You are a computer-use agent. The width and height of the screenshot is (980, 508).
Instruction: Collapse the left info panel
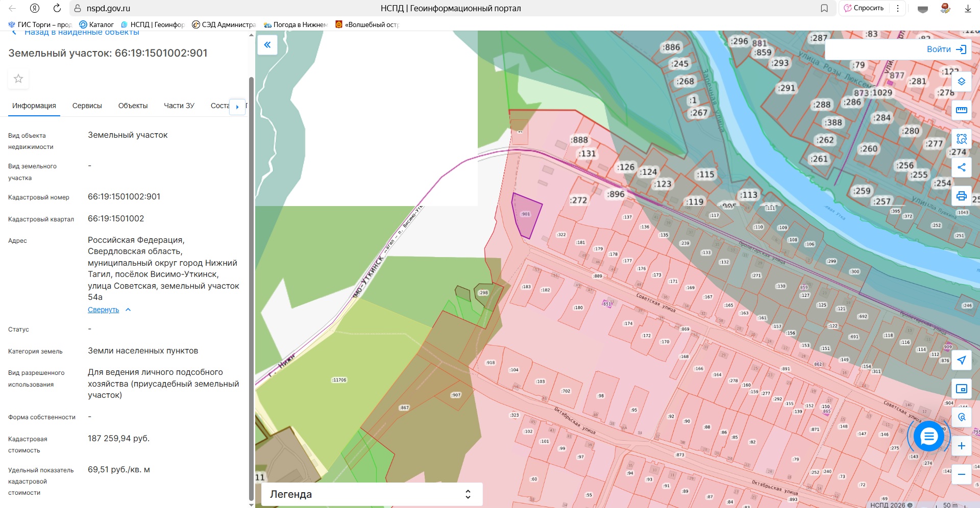pyautogui.click(x=267, y=45)
